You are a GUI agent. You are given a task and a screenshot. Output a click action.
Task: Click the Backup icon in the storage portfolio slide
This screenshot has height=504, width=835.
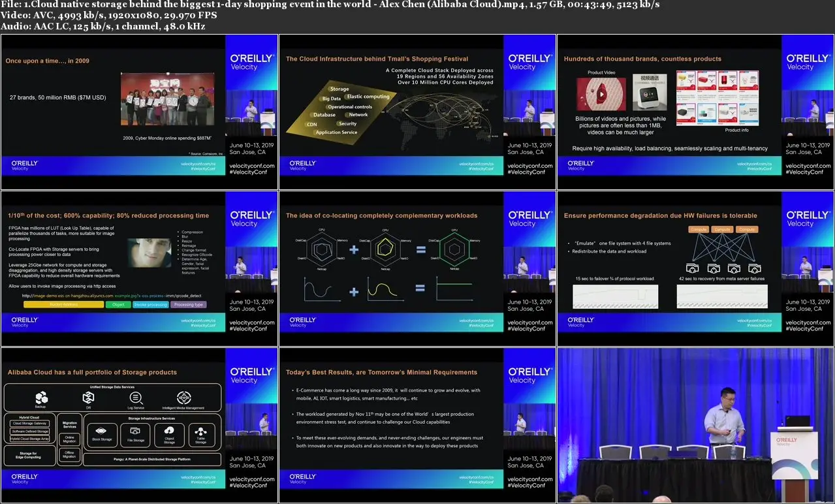(x=41, y=398)
